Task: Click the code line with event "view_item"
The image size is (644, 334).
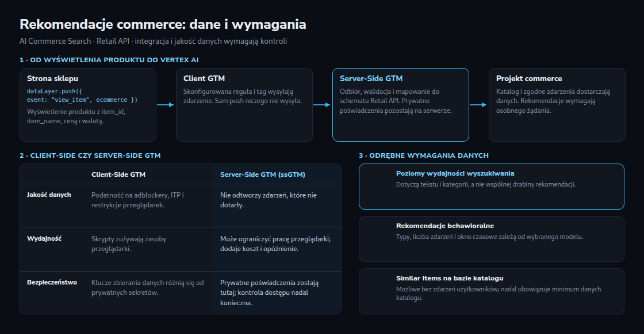Action: 82,100
